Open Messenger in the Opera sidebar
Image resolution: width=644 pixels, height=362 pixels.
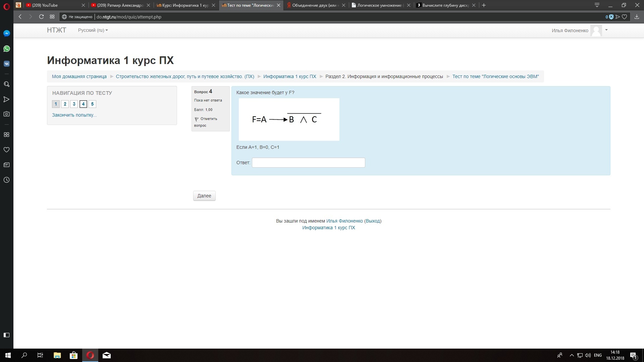pyautogui.click(x=6, y=34)
